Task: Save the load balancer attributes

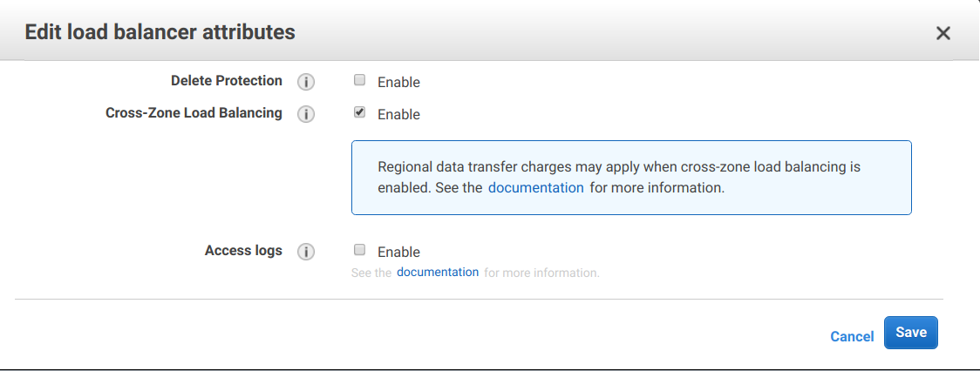Action: 910,333
